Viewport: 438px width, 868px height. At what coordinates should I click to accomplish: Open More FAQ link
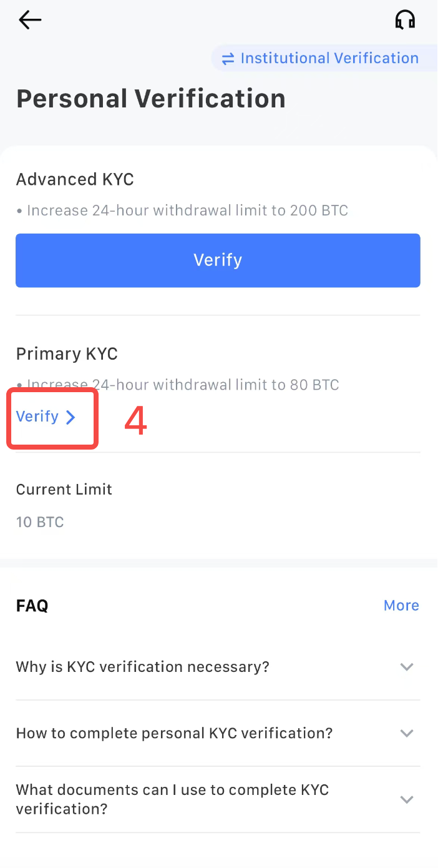coord(401,605)
